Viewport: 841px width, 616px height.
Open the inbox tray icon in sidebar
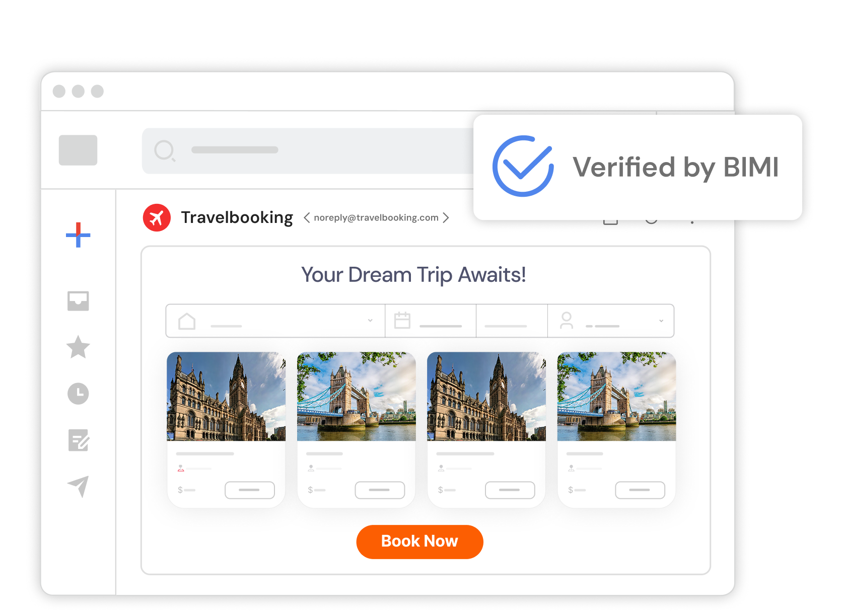(78, 301)
